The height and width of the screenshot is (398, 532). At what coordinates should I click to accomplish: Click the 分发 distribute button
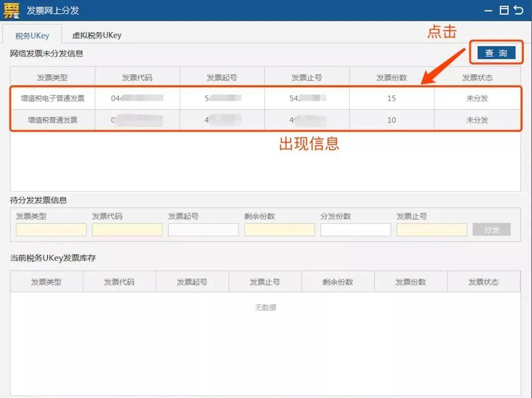click(x=491, y=229)
